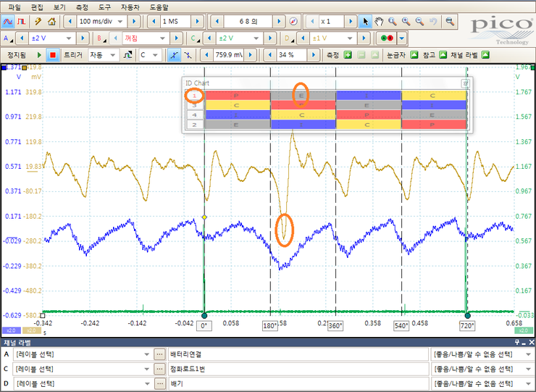This screenshot has width=536, height=392.
Task: Increase 759.9 mV trigger threshold arrow
Action: pos(251,55)
